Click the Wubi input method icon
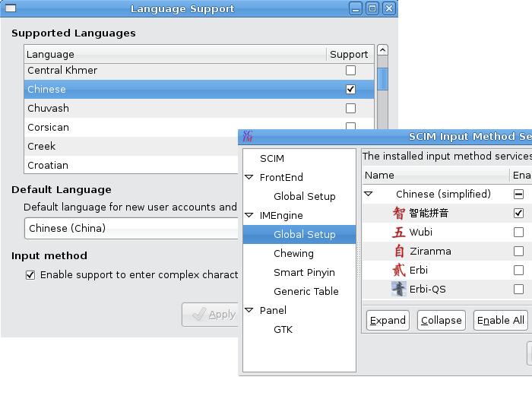 tap(399, 232)
